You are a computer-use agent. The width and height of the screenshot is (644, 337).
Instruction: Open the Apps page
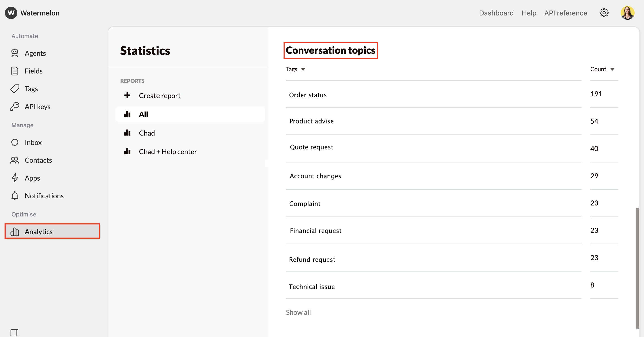tap(32, 178)
